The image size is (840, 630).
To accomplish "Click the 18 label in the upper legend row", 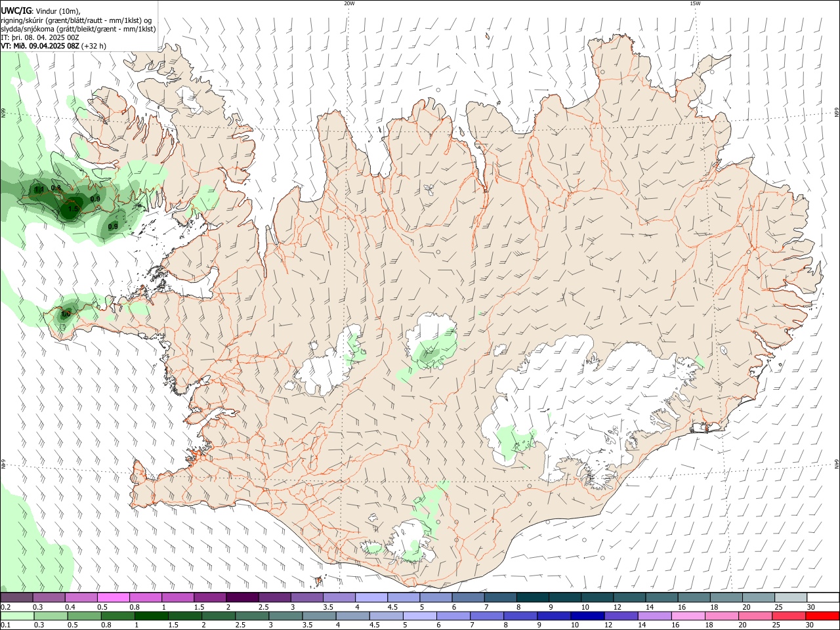I will point(713,607).
